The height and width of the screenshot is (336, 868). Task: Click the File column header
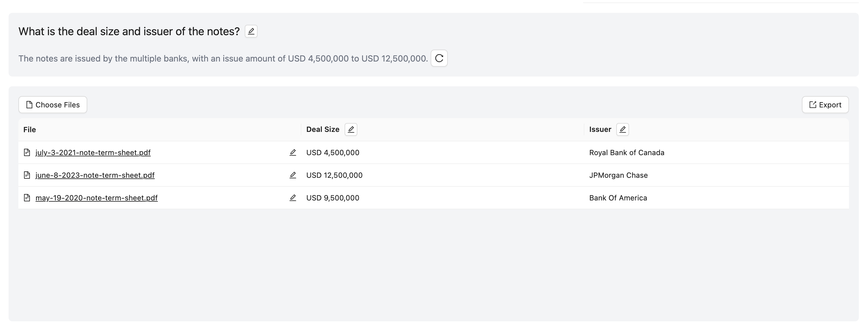(30, 130)
